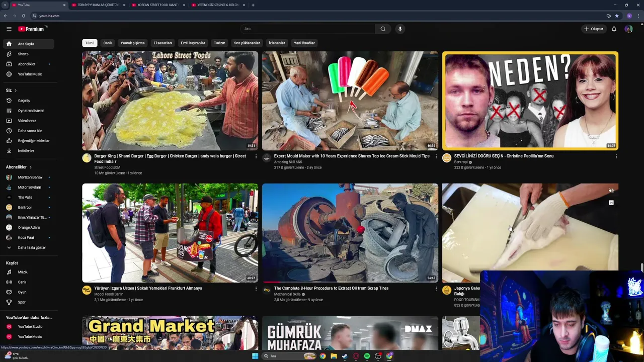Expand the Abonelikler section header
Viewport: 644px width, 362px height.
coord(19,167)
